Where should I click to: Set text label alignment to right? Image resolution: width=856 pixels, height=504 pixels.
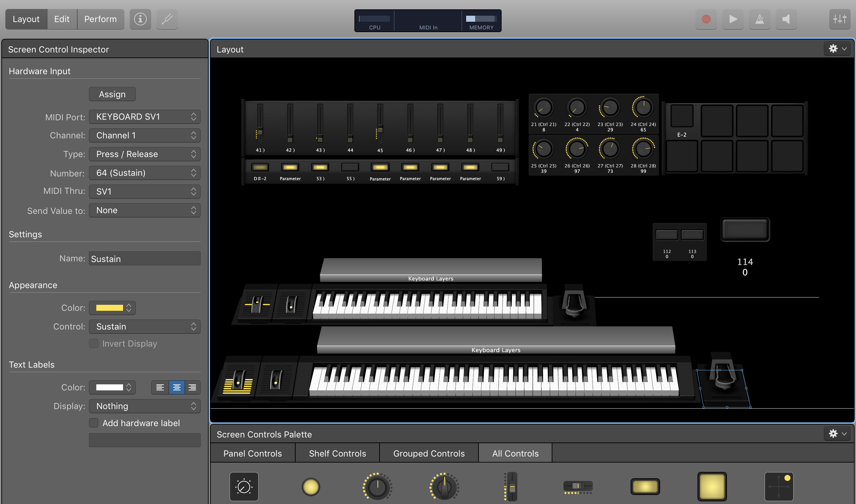click(192, 387)
